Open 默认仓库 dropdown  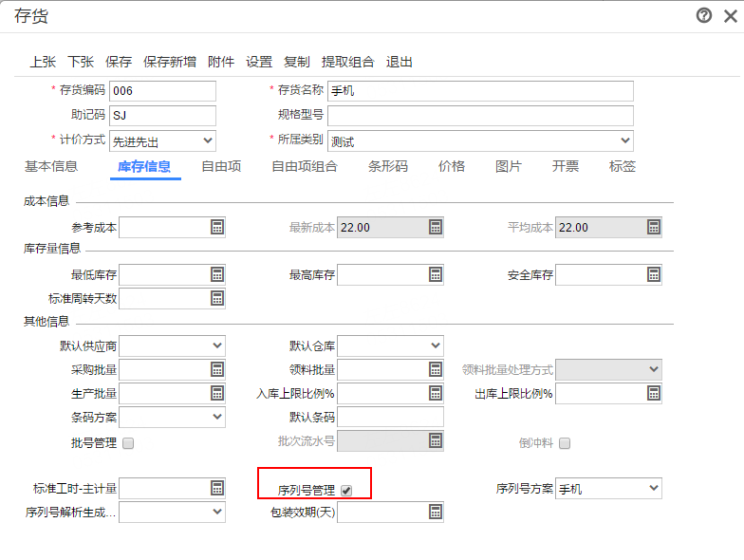coord(390,345)
